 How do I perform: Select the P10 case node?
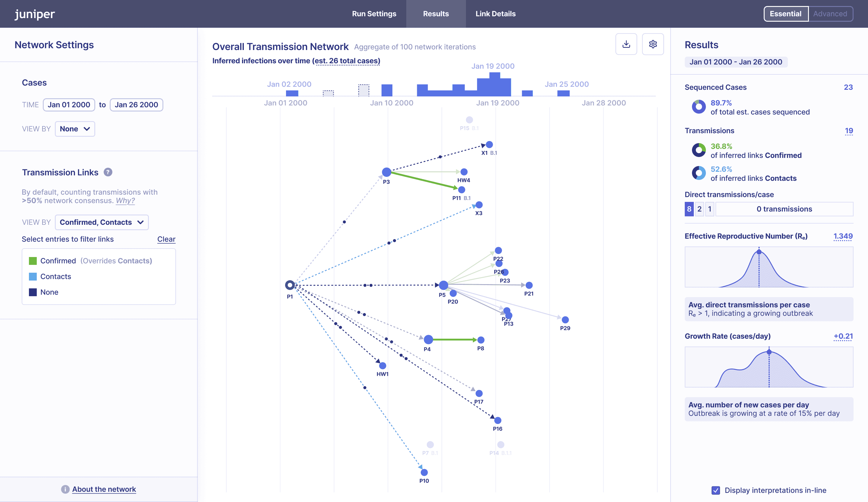click(424, 472)
